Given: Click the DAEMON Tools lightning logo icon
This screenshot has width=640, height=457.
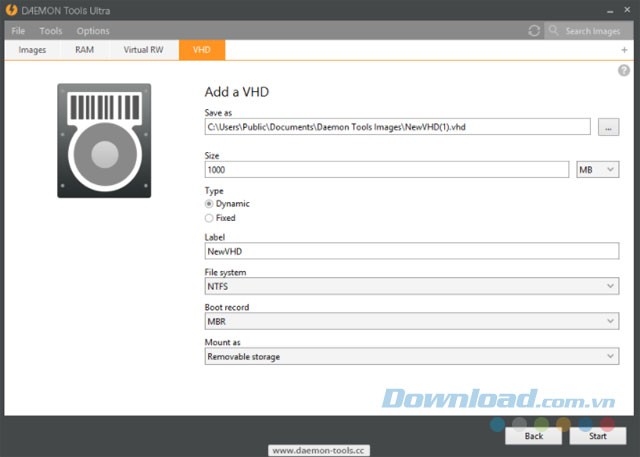Looking at the screenshot, I should pyautogui.click(x=11, y=9).
